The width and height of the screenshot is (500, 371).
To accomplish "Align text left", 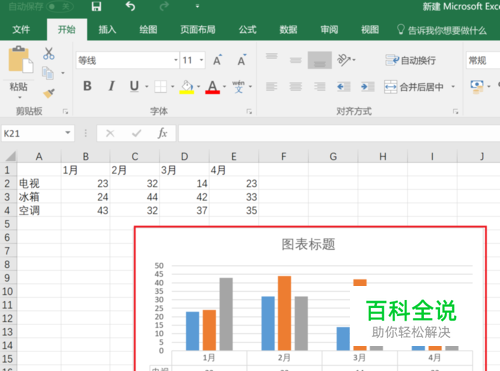I will tap(272, 87).
